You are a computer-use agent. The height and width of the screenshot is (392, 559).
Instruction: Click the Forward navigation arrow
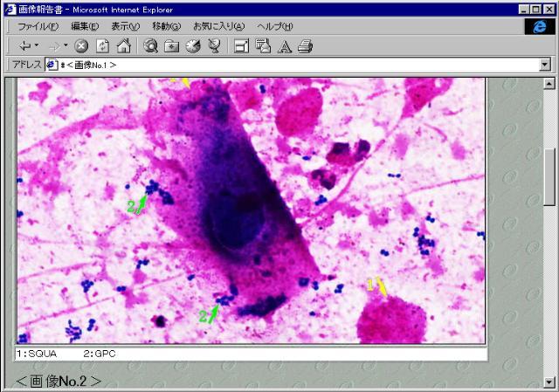click(54, 45)
